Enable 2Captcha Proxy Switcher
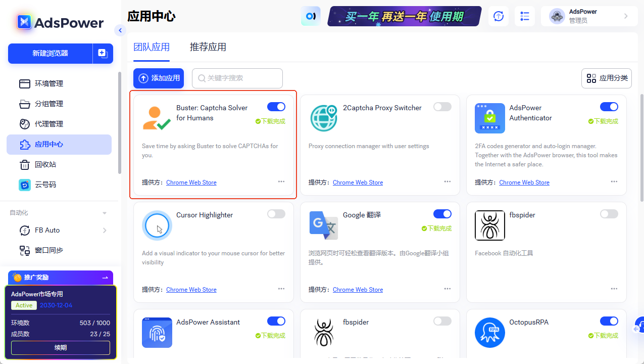The height and width of the screenshot is (364, 644). (x=442, y=107)
